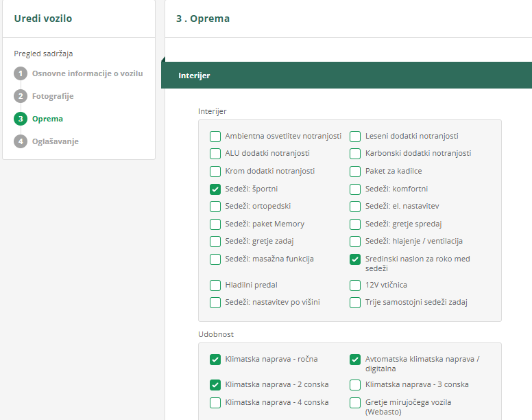Check Leseni dodatki notranjosti option
This screenshot has height=420, width=532.
coord(355,136)
